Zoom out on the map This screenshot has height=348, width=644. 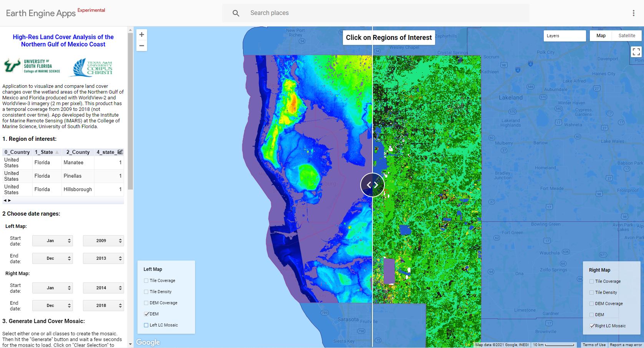142,46
